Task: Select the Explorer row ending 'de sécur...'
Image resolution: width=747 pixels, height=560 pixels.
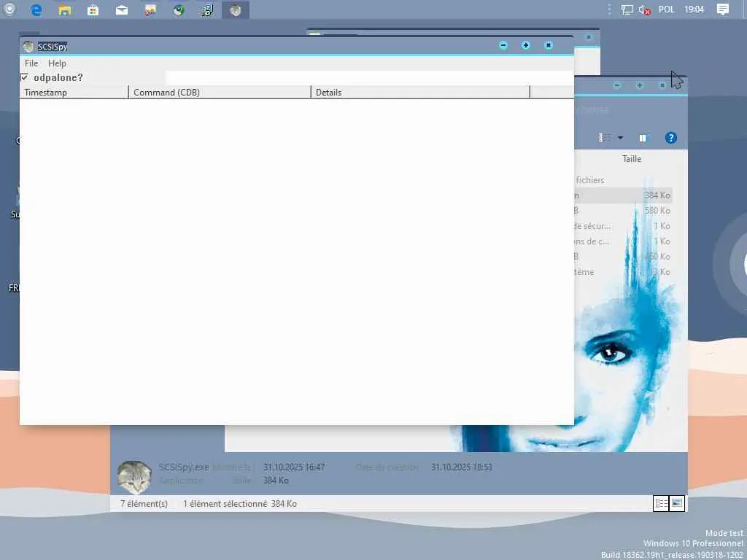Action: click(x=623, y=226)
